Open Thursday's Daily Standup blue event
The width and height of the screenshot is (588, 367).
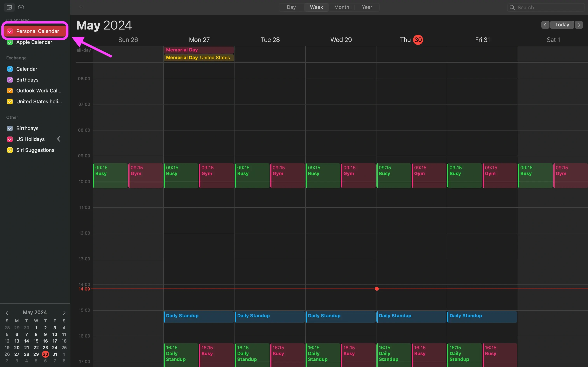click(x=411, y=317)
